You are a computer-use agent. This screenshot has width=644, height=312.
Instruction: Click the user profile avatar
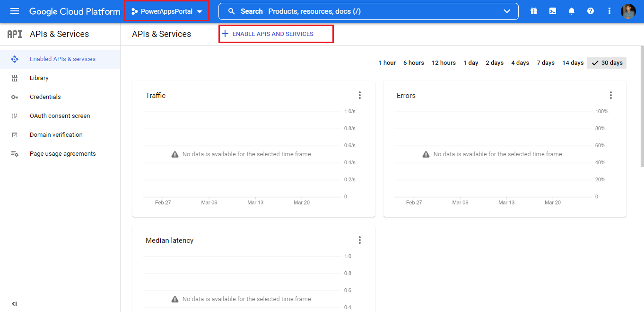(628, 11)
